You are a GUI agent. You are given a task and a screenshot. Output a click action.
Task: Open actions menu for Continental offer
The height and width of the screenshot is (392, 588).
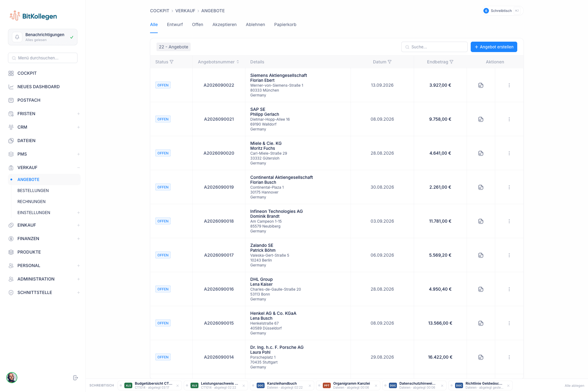tap(509, 187)
